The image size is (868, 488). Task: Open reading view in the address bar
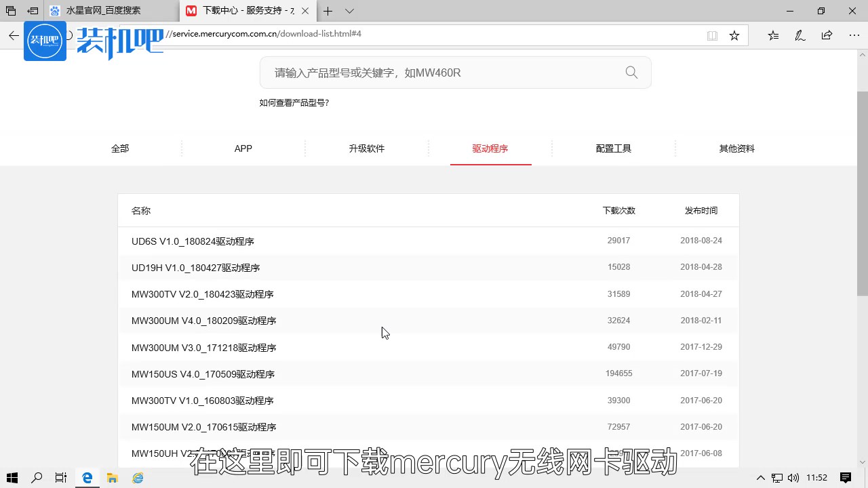click(712, 35)
